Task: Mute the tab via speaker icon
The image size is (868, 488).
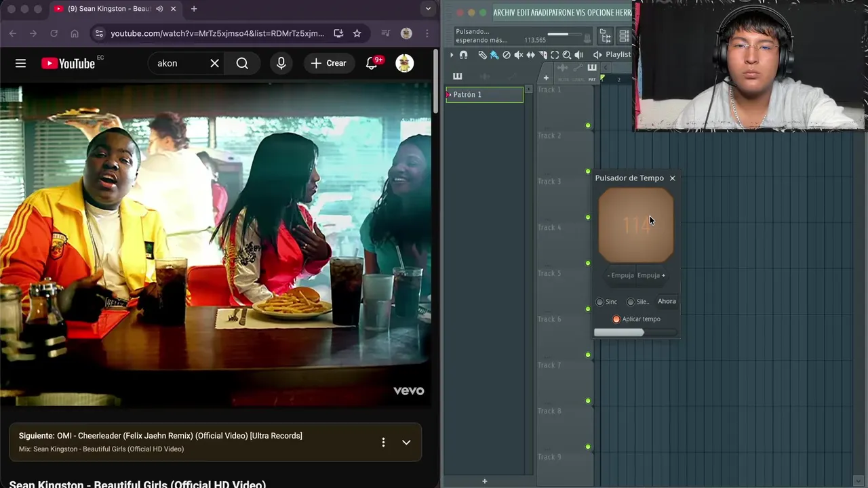Action: pyautogui.click(x=159, y=9)
